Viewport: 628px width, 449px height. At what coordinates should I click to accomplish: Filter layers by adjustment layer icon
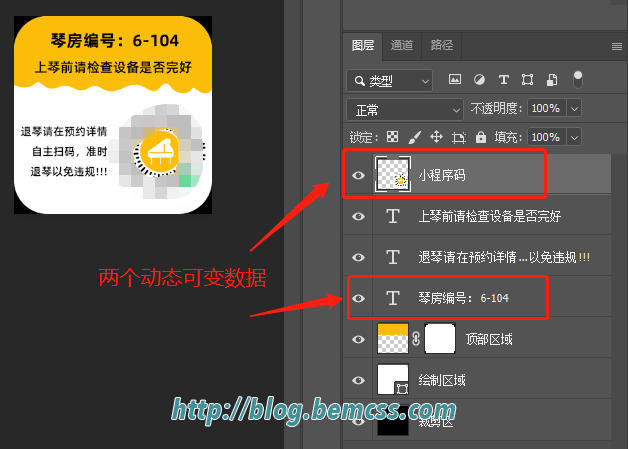(x=479, y=79)
